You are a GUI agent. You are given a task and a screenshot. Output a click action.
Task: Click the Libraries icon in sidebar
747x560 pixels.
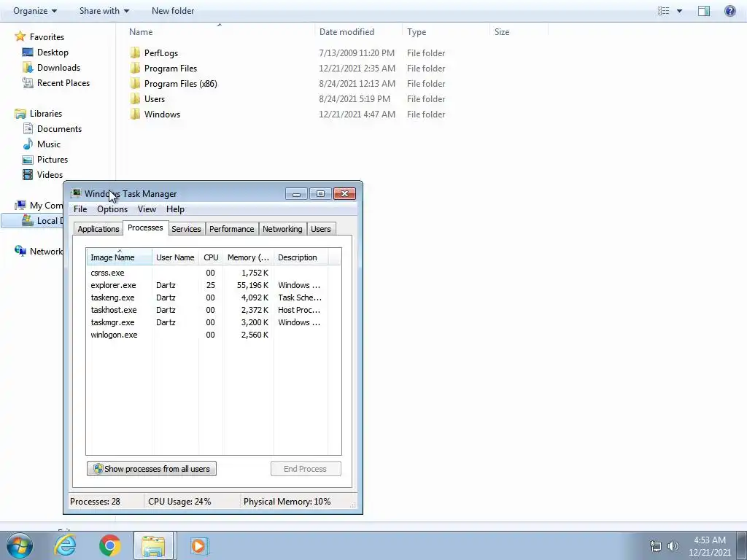[x=20, y=113]
